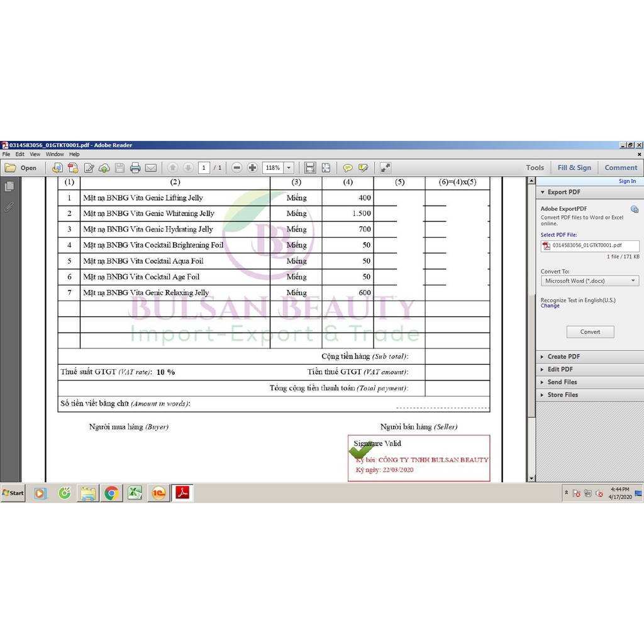Open Excel from the taskbar
This screenshot has height=644, width=644.
[135, 493]
